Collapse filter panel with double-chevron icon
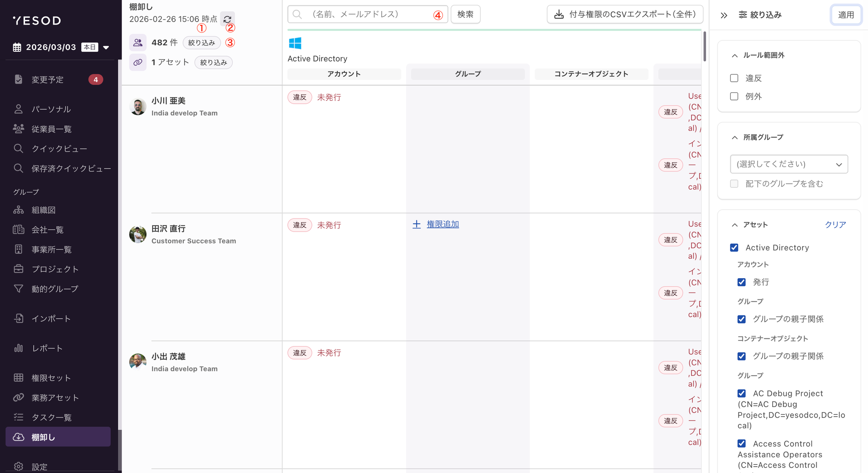The height and width of the screenshot is (473, 868). pyautogui.click(x=724, y=15)
